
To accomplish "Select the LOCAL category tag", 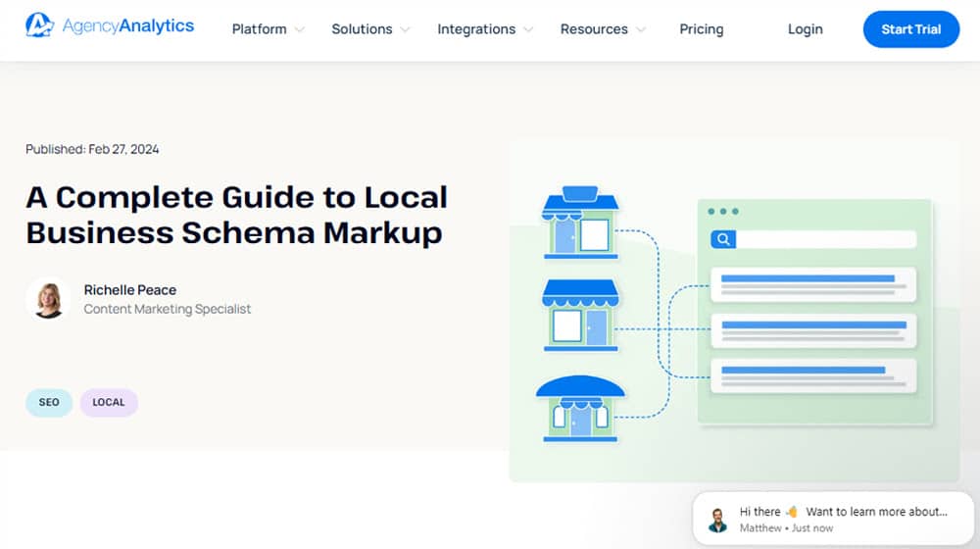I will [x=109, y=402].
